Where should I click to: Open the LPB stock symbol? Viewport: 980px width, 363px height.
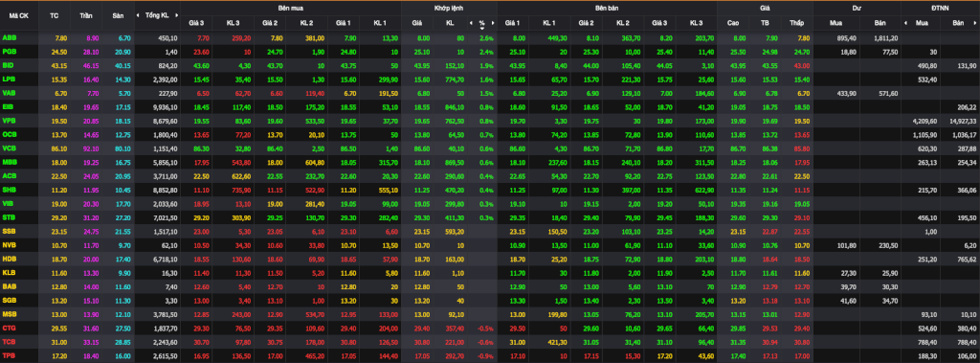(10, 79)
